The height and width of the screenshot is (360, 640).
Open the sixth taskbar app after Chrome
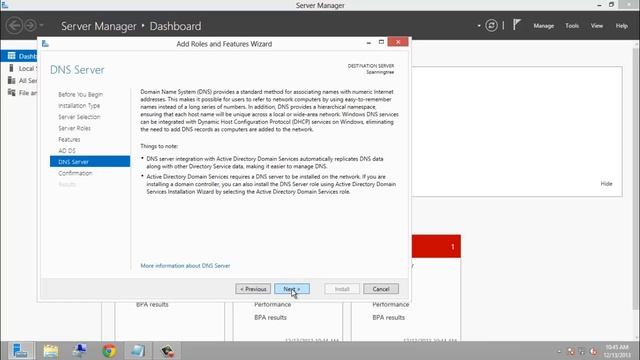(x=167, y=351)
